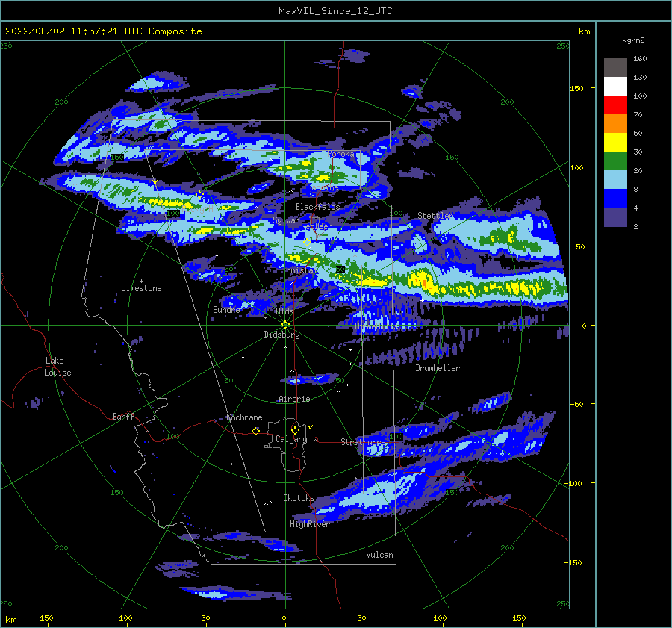Click the 2022/08/02 11:57:21 UTC Composite timestamp
The height and width of the screenshot is (628, 672).
(103, 31)
